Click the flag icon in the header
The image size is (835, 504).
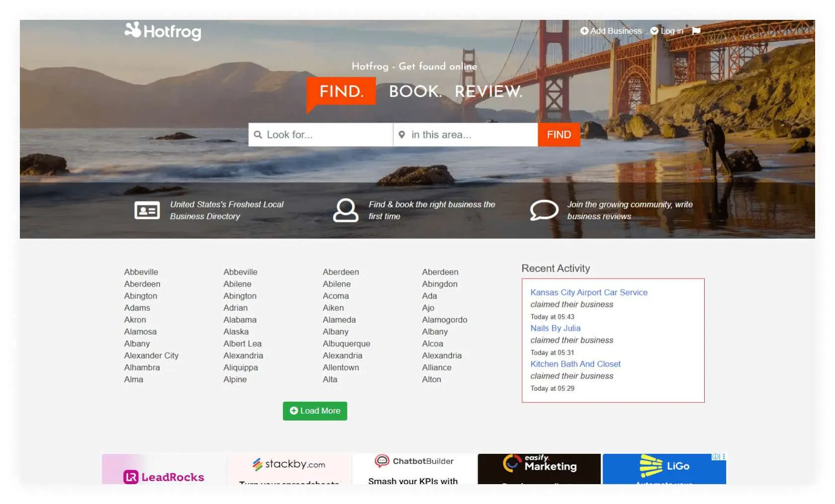click(x=696, y=31)
